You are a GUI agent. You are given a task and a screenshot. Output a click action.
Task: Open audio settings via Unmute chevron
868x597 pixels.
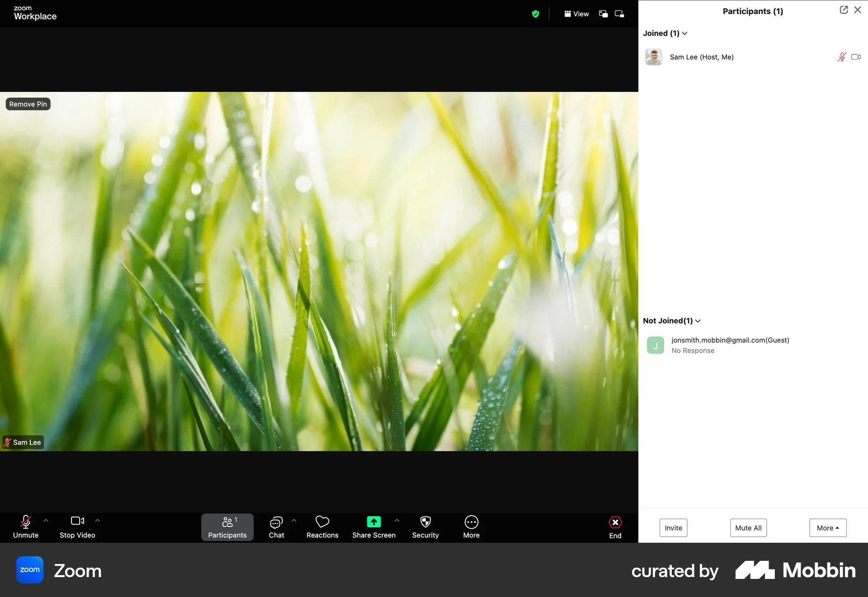[46, 521]
